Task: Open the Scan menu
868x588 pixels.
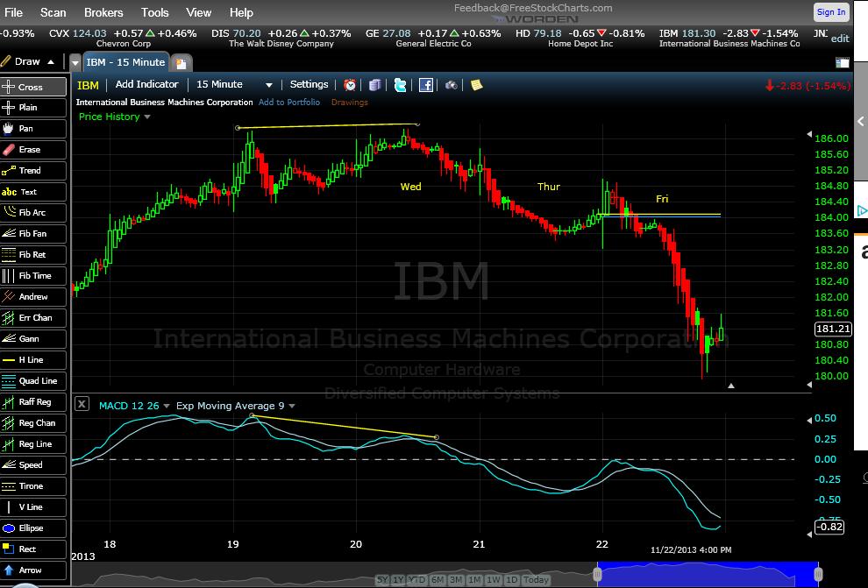Action: 53,12
